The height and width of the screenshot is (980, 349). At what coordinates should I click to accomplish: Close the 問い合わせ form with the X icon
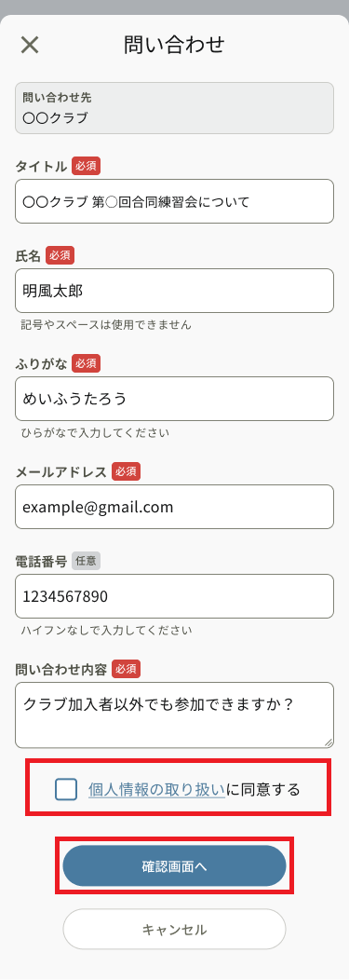[x=30, y=45]
